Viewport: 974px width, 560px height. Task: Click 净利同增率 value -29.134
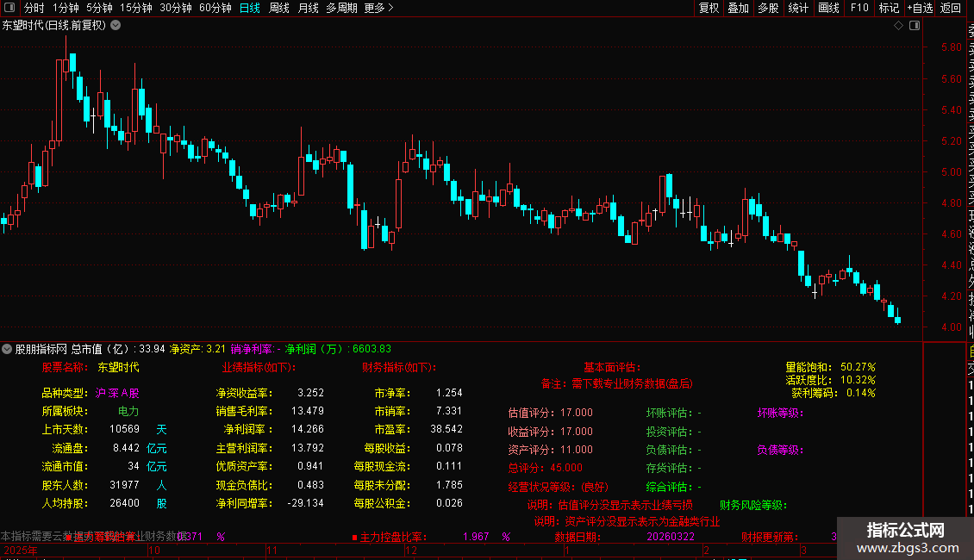tap(306, 503)
